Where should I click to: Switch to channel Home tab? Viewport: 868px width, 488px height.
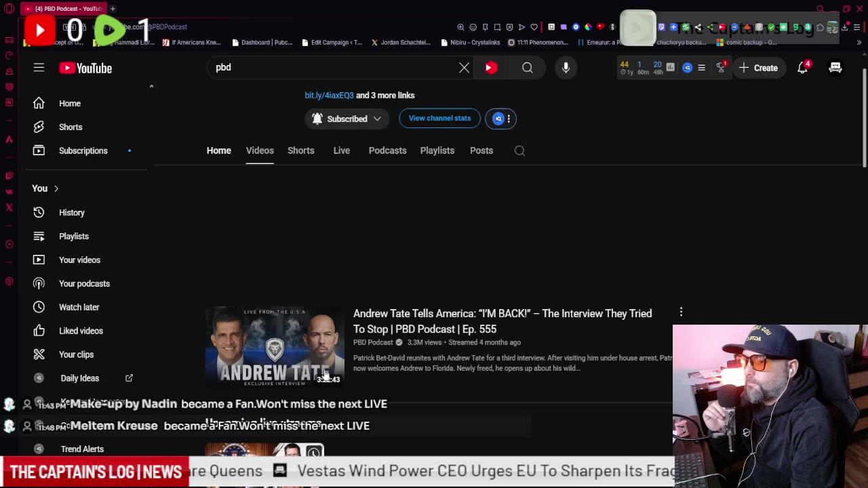(218, 150)
